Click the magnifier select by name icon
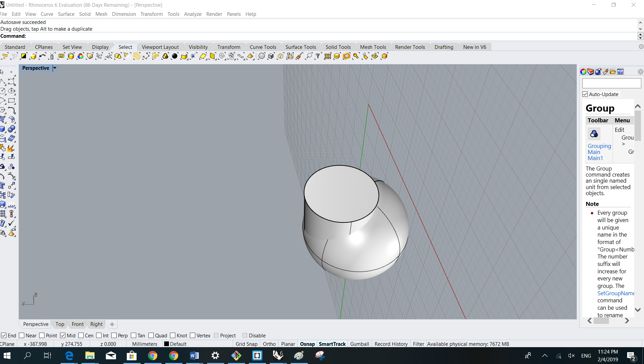Screen dimensions: 644x364 (x=309, y=56)
